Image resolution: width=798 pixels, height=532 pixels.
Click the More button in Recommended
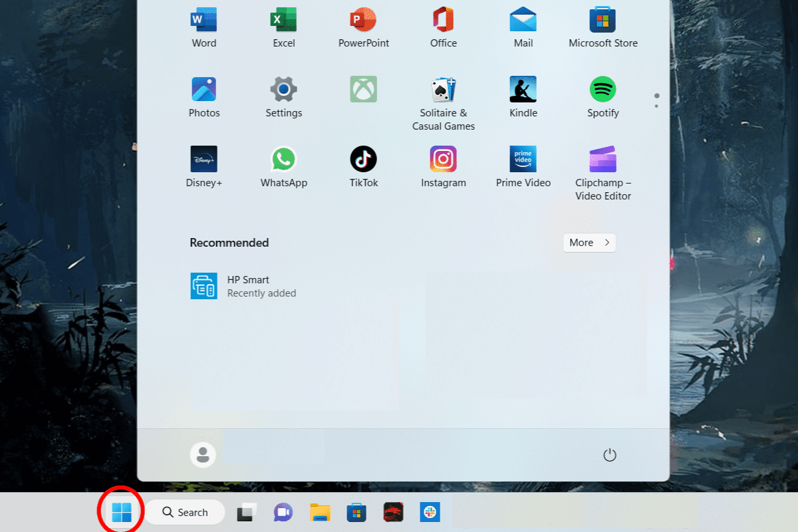589,243
